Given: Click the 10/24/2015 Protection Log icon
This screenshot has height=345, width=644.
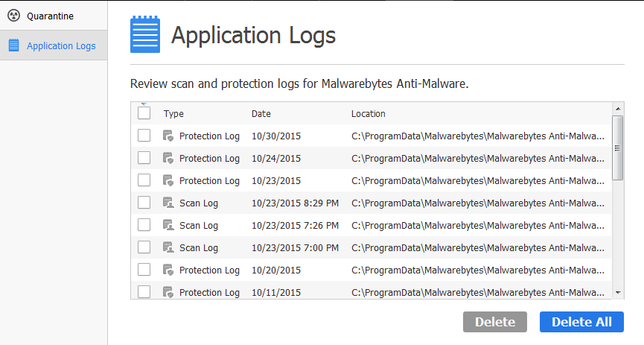Looking at the screenshot, I should (x=168, y=158).
